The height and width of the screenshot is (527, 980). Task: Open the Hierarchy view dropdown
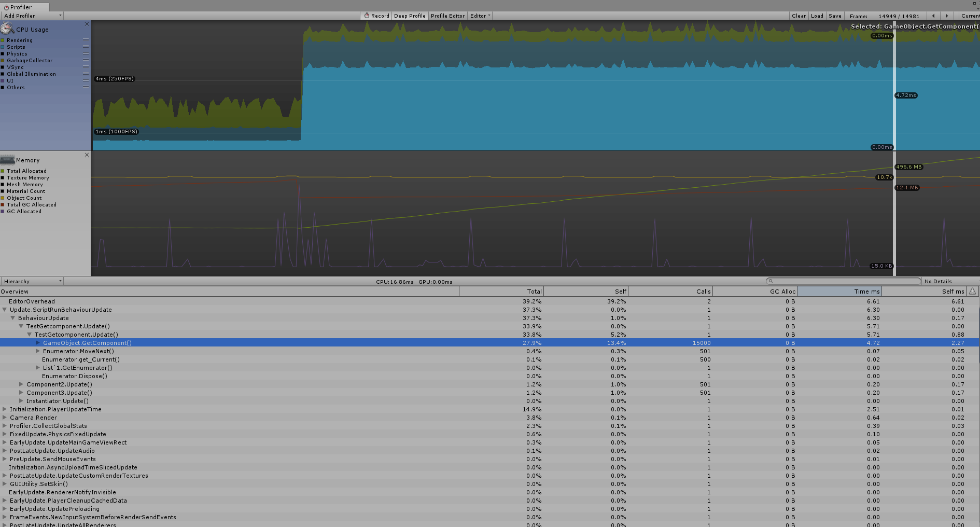click(32, 281)
